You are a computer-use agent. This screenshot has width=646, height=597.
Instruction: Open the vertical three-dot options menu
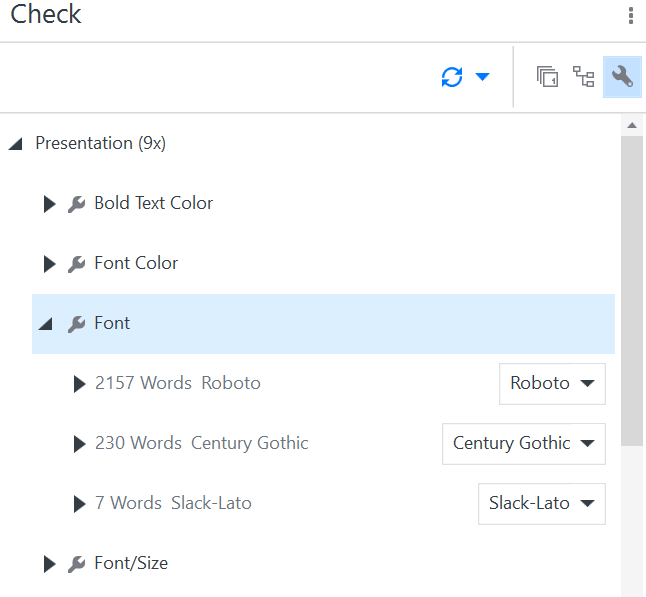tap(631, 16)
